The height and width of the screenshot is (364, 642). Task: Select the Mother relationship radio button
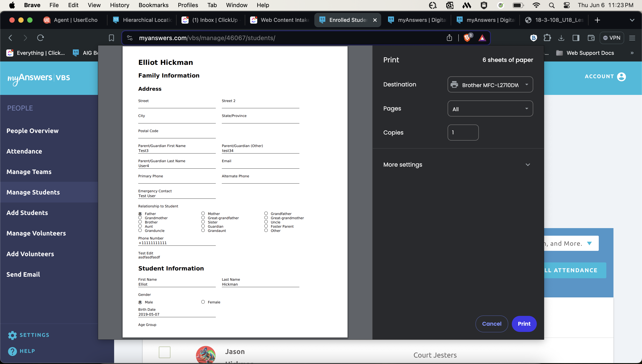click(x=203, y=213)
